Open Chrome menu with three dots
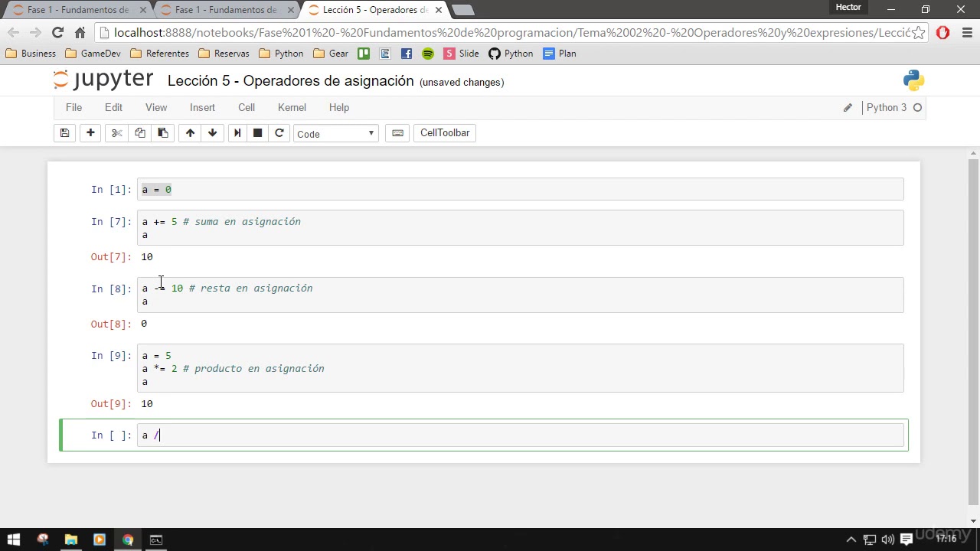Viewport: 980px width, 551px height. coord(966,32)
